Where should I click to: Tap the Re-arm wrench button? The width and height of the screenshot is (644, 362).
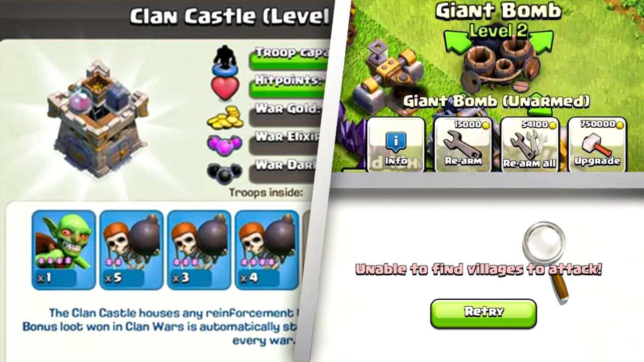click(462, 145)
